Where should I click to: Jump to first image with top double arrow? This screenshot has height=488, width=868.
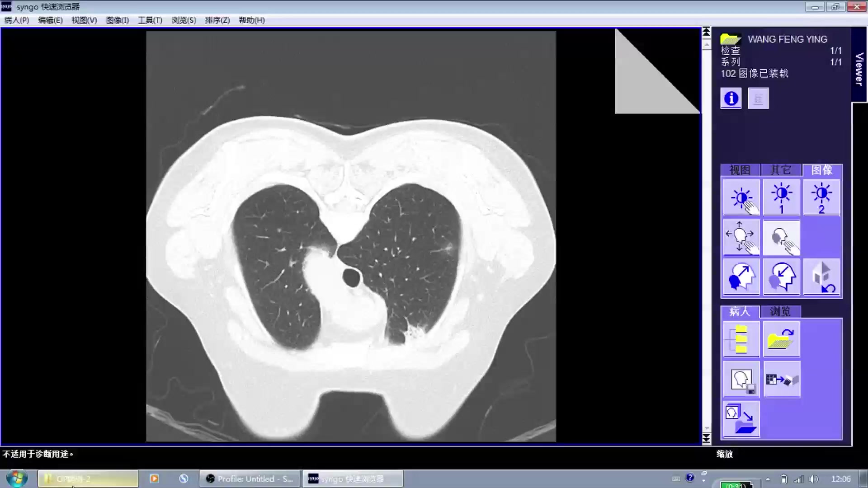pyautogui.click(x=706, y=32)
